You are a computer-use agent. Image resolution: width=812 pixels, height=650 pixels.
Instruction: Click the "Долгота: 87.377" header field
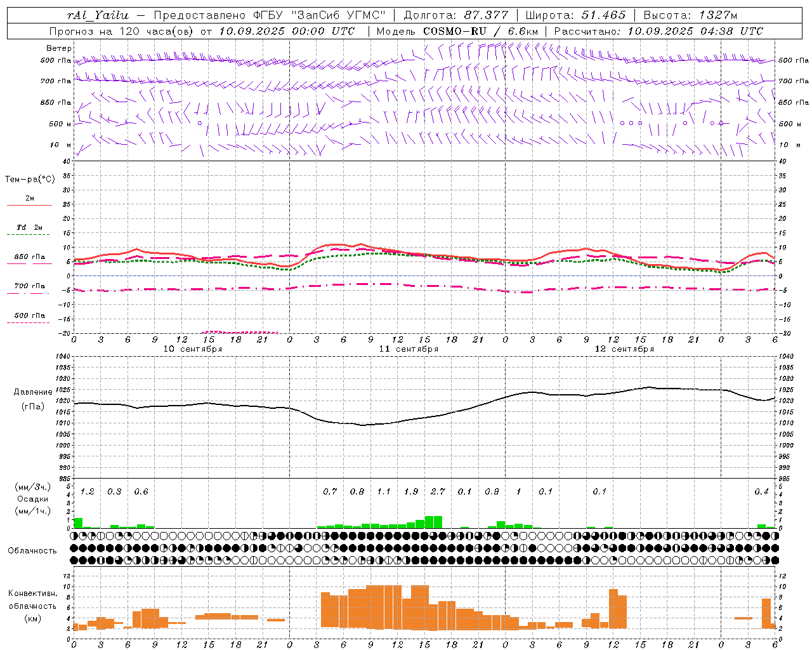[x=456, y=15]
